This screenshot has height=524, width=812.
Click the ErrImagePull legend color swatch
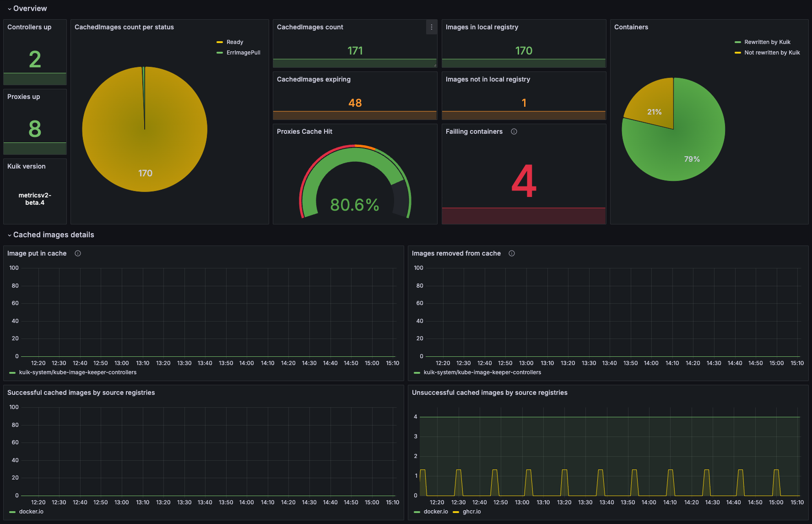(x=220, y=53)
